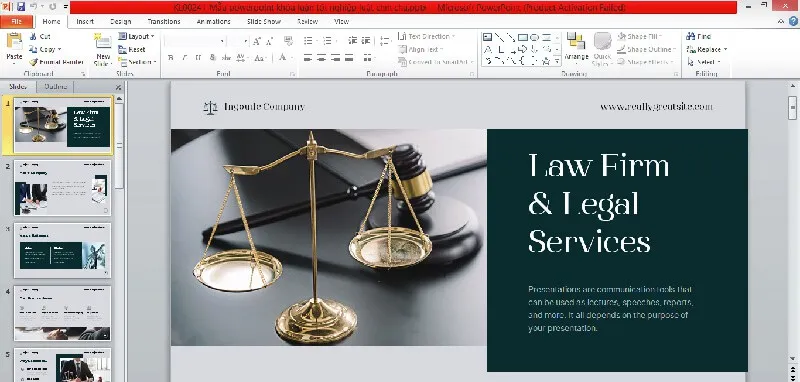This screenshot has width=800, height=382.
Task: Select the Text Box shape in gallery
Action: point(487,37)
